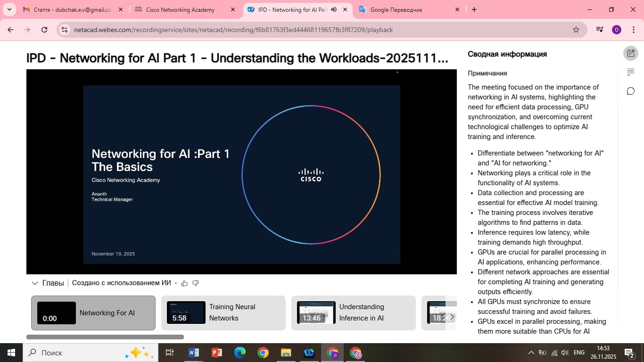Click thumbs up for AI chapters

[x=184, y=283]
